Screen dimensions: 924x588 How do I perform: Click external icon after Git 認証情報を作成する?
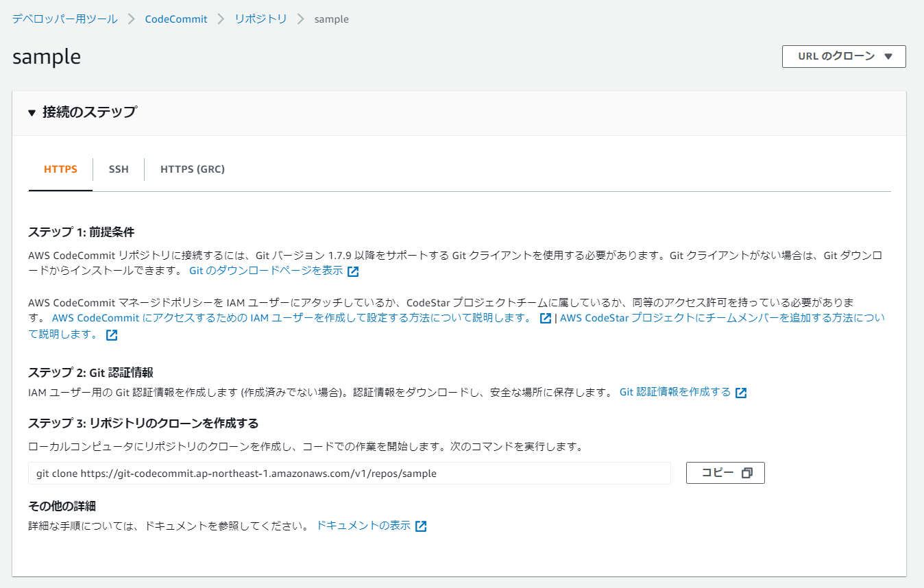pyautogui.click(x=741, y=393)
